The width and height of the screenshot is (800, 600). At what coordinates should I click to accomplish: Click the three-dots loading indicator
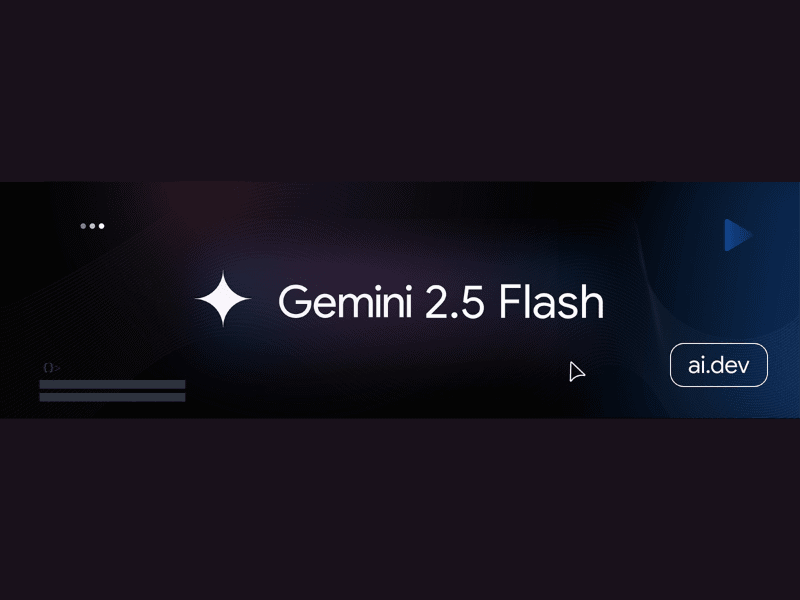click(92, 226)
